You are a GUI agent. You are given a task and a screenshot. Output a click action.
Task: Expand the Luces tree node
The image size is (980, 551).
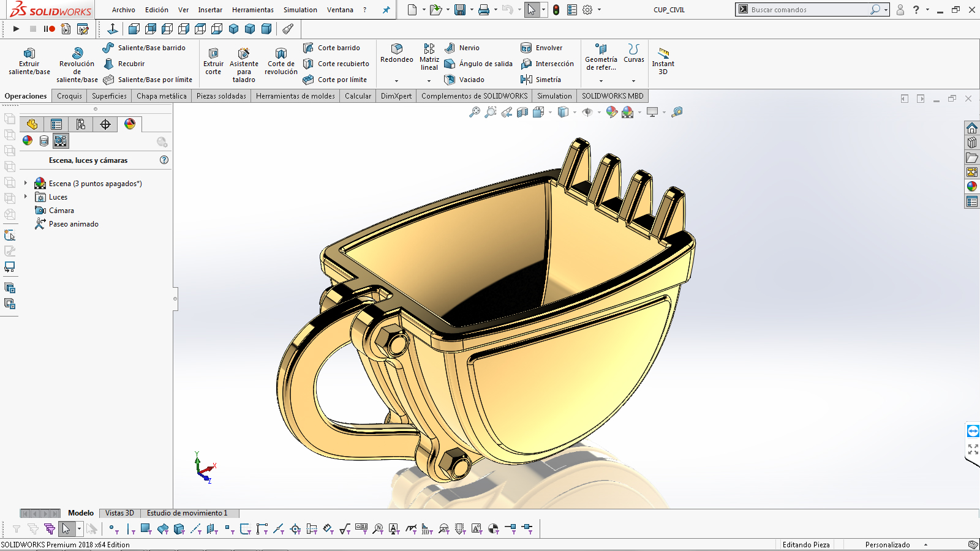pos(26,197)
